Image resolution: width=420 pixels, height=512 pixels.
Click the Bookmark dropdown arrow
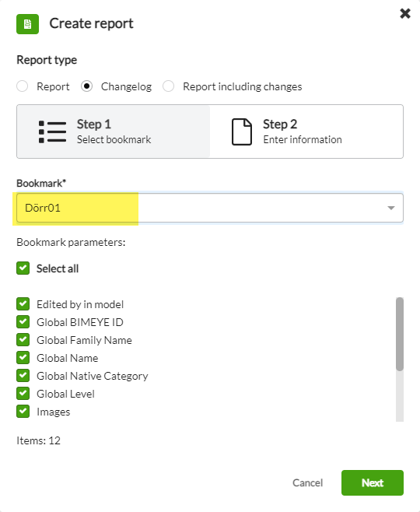pos(391,208)
